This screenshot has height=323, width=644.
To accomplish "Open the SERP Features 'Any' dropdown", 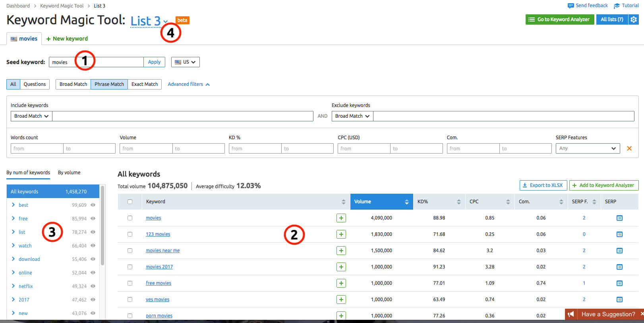I will coord(587,148).
